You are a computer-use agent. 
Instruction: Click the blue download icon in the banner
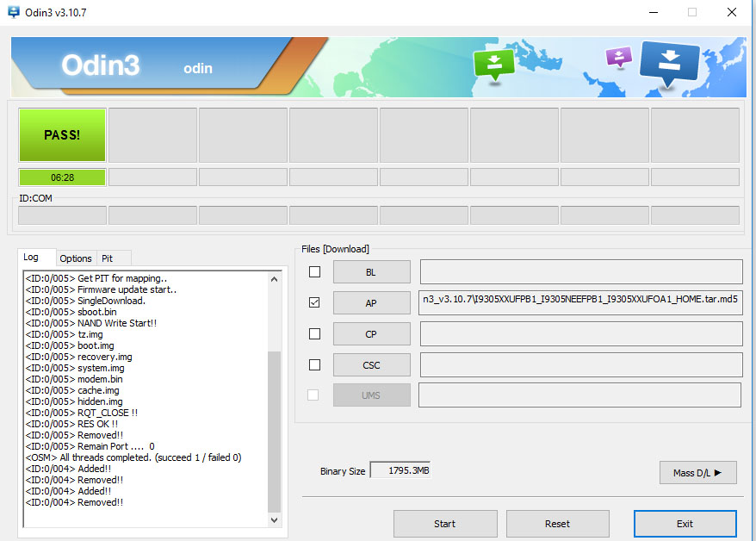click(x=670, y=63)
